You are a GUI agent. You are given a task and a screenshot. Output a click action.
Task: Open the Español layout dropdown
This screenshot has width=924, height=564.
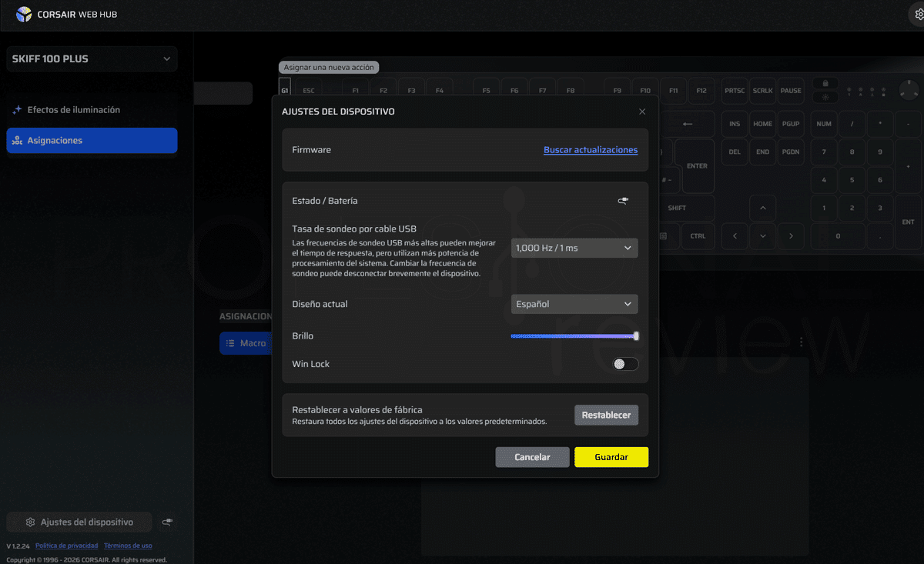point(574,304)
